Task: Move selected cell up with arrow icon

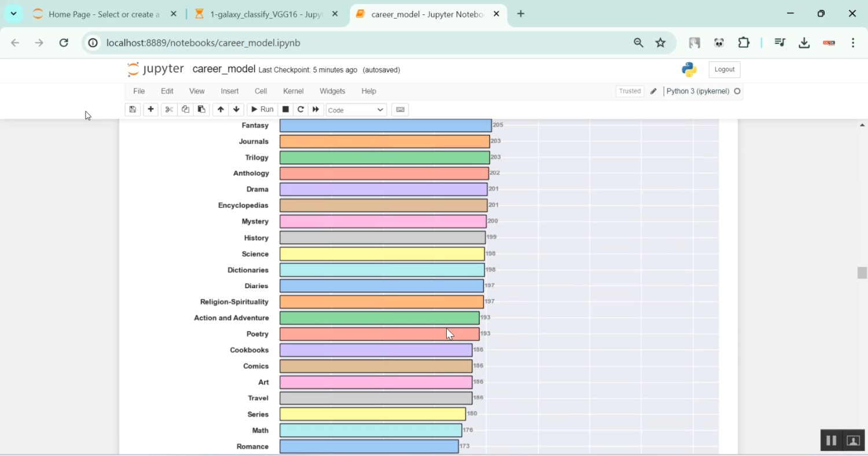Action: coord(220,109)
